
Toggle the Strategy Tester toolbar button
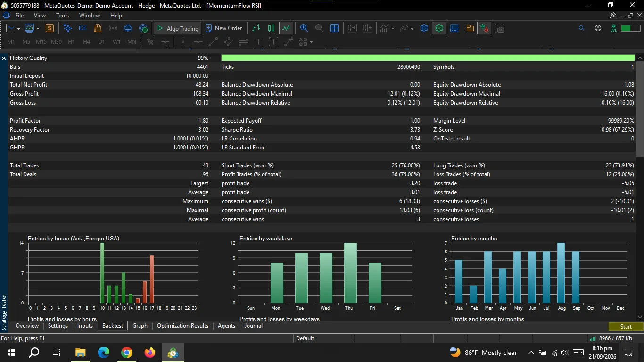click(x=439, y=28)
